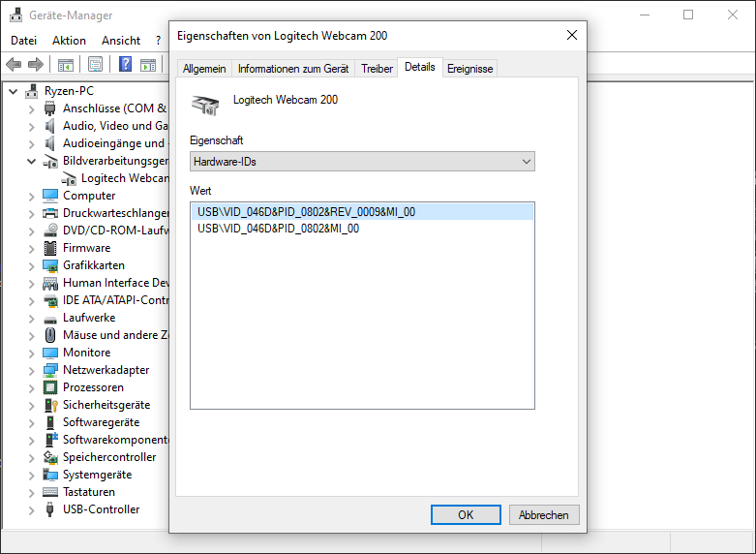This screenshot has height=554, width=756.
Task: Click the blue Help question-mark toolbar icon
Action: click(x=126, y=64)
